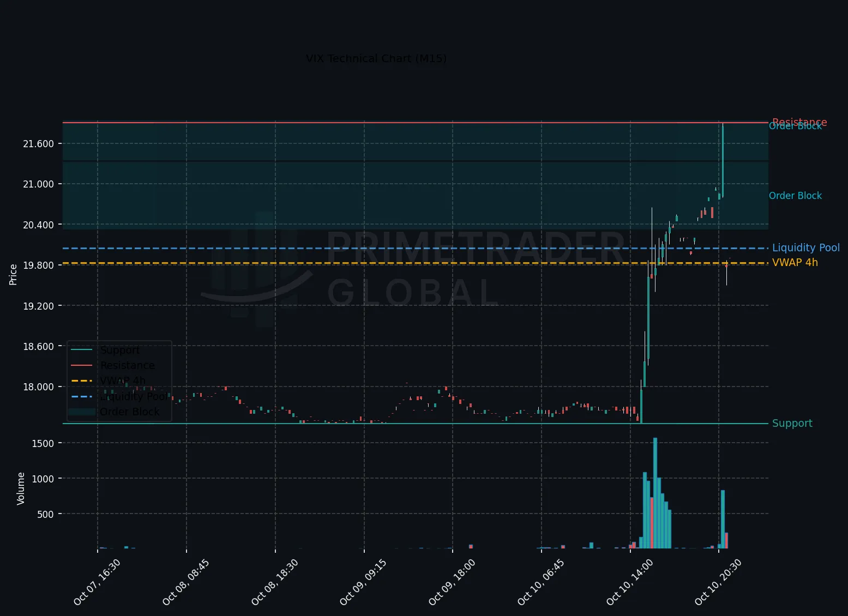The height and width of the screenshot is (616, 848).
Task: Click the 18.000 price axis value
Action: coord(38,387)
